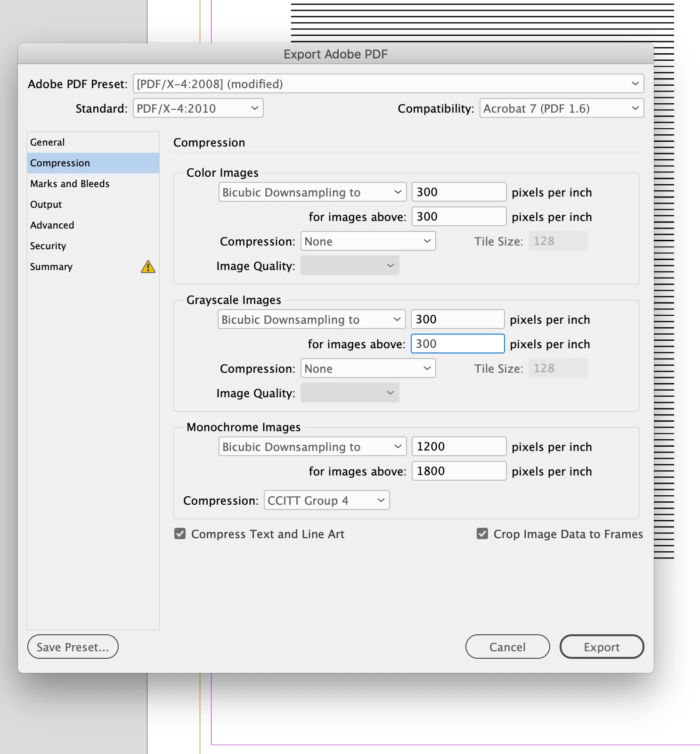Click the 'Monochrome Images' group heading
The height and width of the screenshot is (754, 700).
pos(244,427)
